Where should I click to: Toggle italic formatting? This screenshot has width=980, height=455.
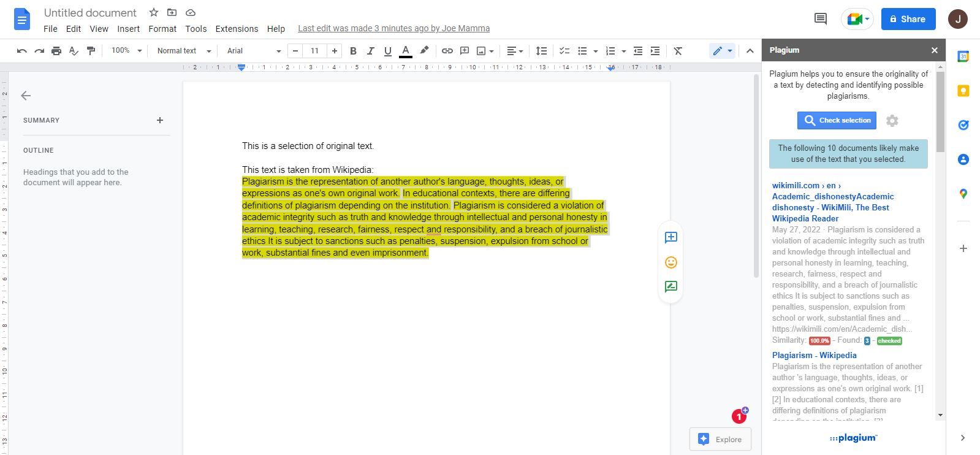(370, 51)
